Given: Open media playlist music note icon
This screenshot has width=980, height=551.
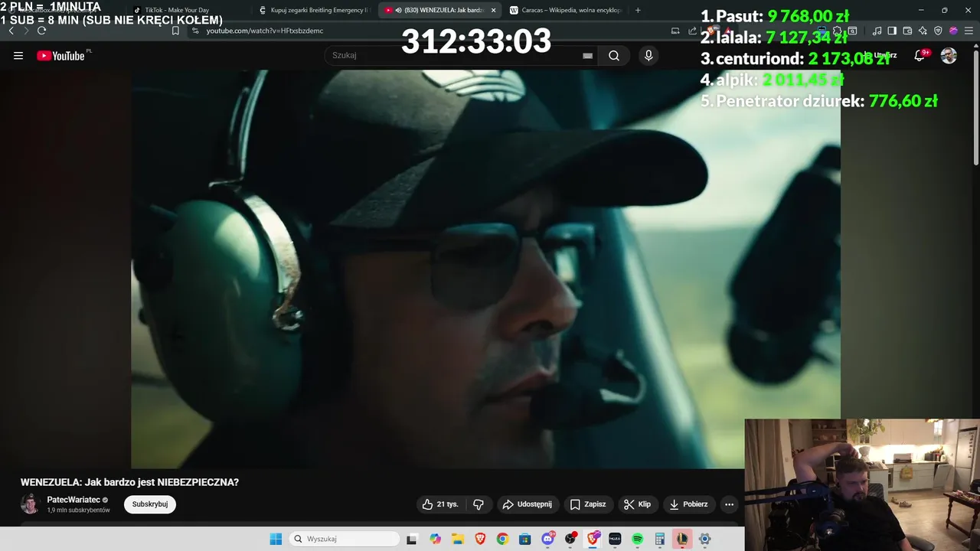Looking at the screenshot, I should pyautogui.click(x=877, y=31).
